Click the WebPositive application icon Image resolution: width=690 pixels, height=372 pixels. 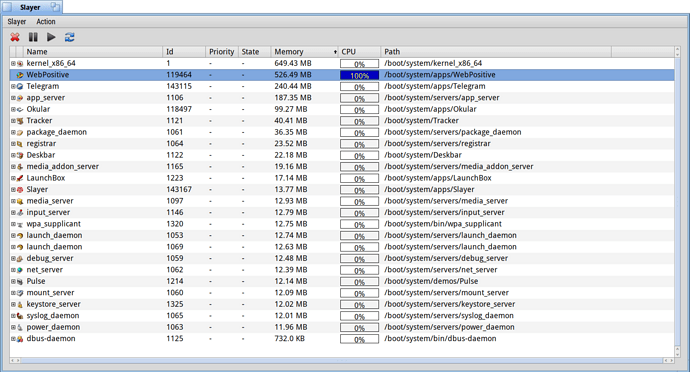20,75
